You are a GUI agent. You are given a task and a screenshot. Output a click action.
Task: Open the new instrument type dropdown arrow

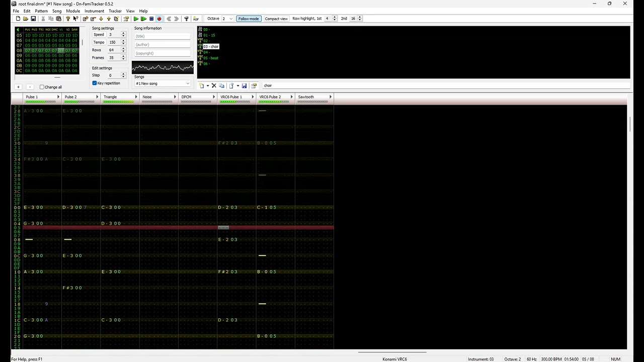click(x=208, y=85)
